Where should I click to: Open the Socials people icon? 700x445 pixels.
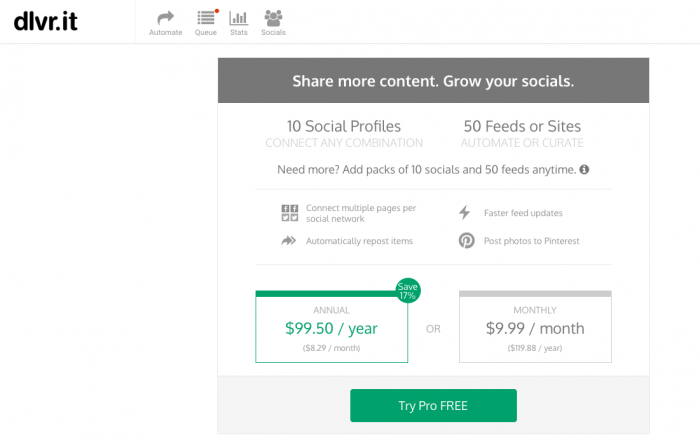(272, 16)
